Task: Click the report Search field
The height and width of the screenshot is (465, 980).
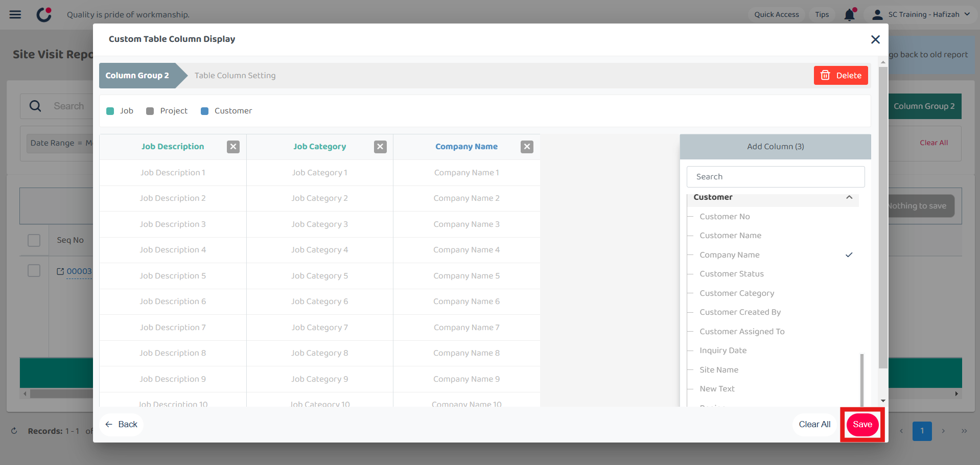Action: 69,106
